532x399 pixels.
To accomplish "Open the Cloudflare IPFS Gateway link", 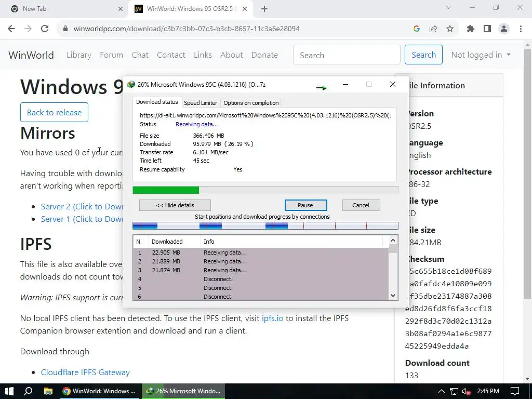I will point(85,373).
